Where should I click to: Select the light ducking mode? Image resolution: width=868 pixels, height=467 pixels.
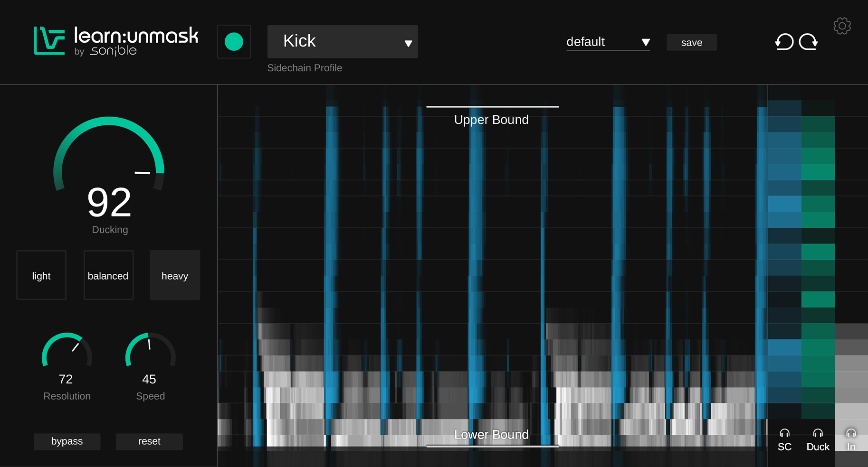41,275
